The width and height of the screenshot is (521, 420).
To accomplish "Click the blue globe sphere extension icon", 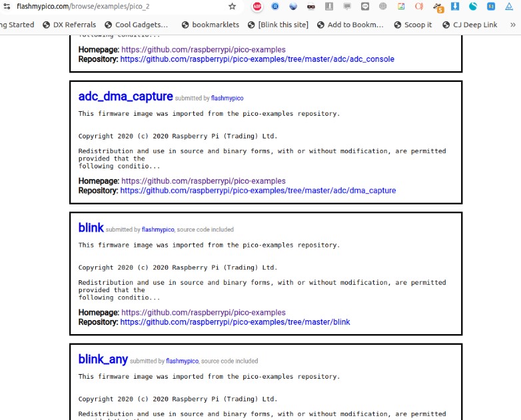I will tap(293, 6).
